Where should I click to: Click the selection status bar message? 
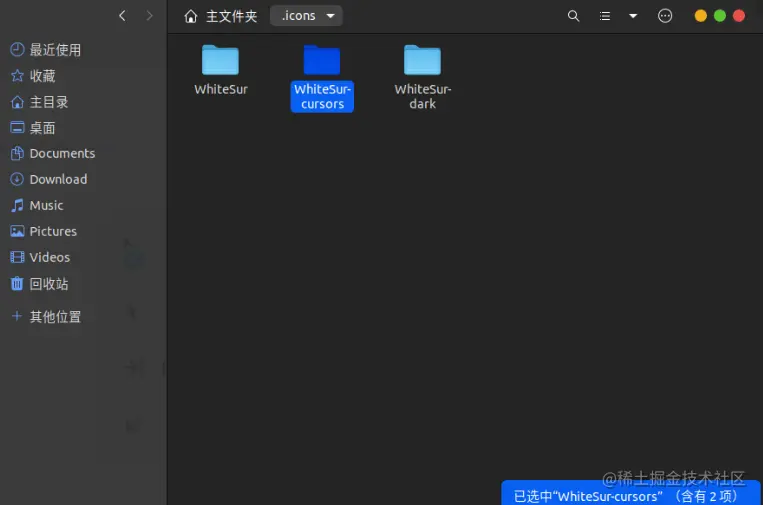pyautogui.click(x=631, y=493)
